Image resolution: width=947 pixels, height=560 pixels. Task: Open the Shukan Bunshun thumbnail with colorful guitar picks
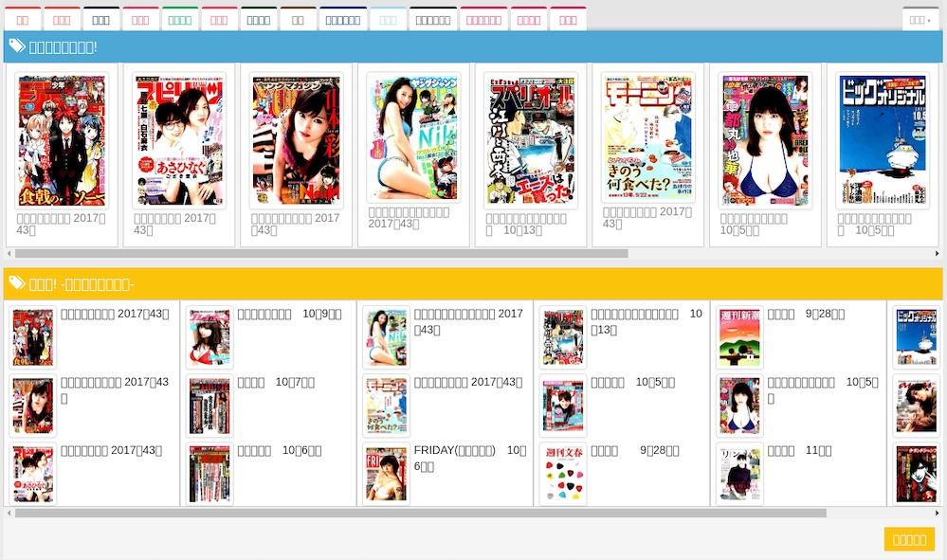click(563, 474)
